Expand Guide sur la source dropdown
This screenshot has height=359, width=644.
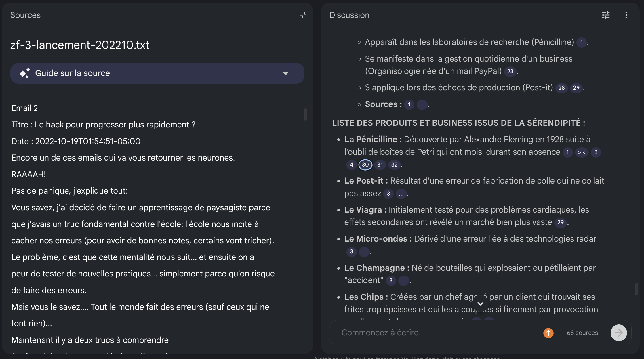285,73
